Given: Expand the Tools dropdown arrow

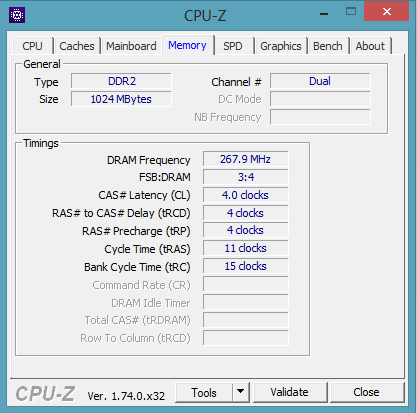Looking at the screenshot, I should 241,393.
